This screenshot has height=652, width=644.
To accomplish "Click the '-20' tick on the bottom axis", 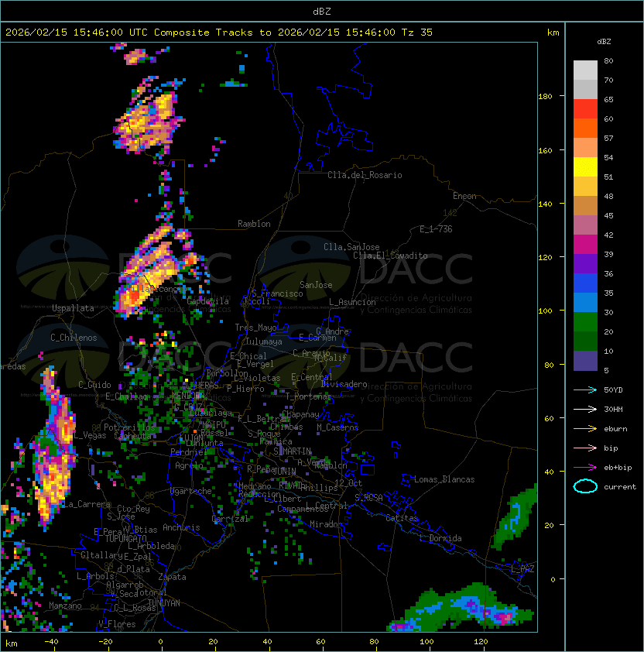I will [x=105, y=642].
